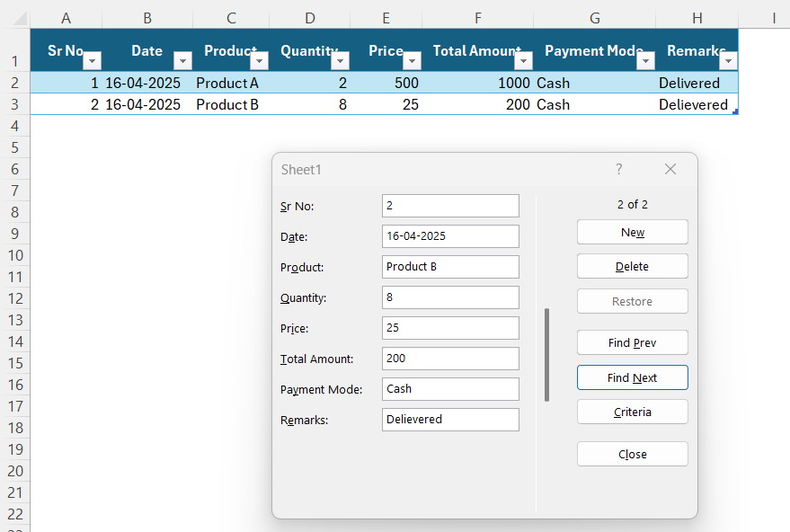Viewport: 790px width, 532px height.
Task: Open the Price column filter dropdown
Action: tap(413, 61)
